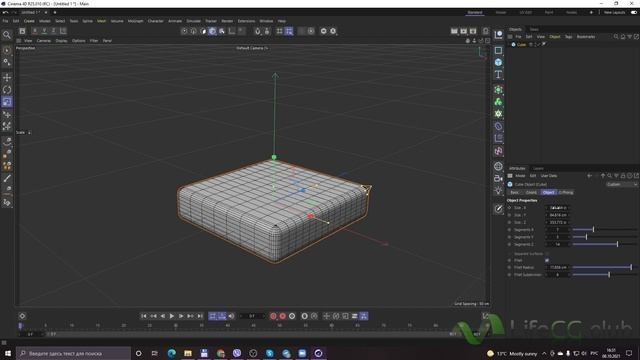Open the Attributes Mode menu

coord(520,176)
